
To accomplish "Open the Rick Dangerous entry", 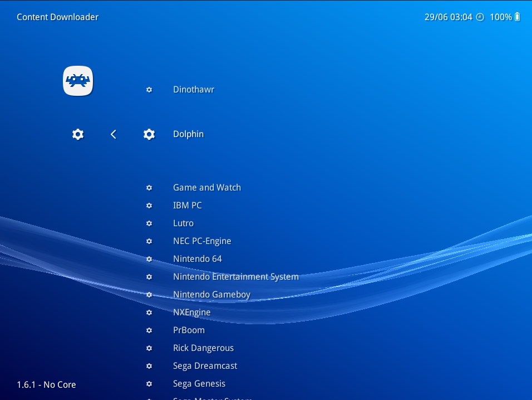I will tap(203, 348).
